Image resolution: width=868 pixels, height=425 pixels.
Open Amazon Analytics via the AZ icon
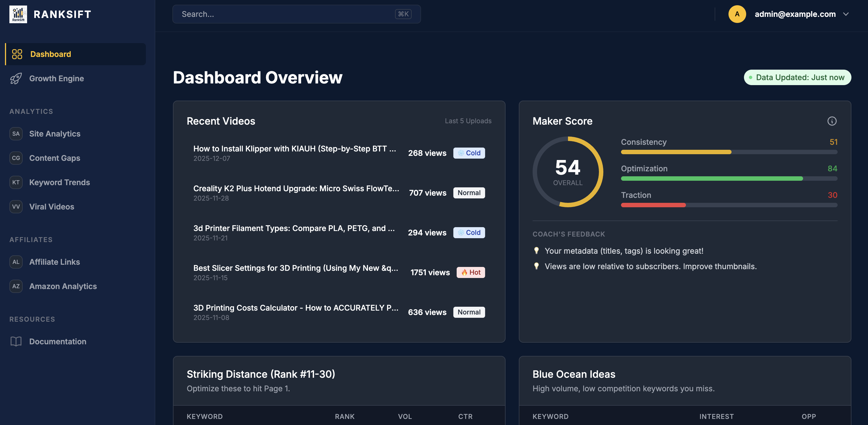coord(16,286)
